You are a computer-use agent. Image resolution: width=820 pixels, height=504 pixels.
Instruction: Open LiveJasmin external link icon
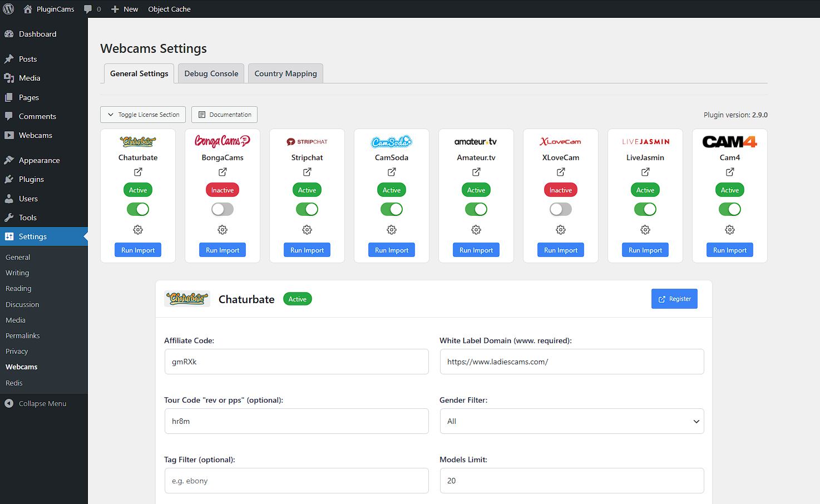(645, 172)
